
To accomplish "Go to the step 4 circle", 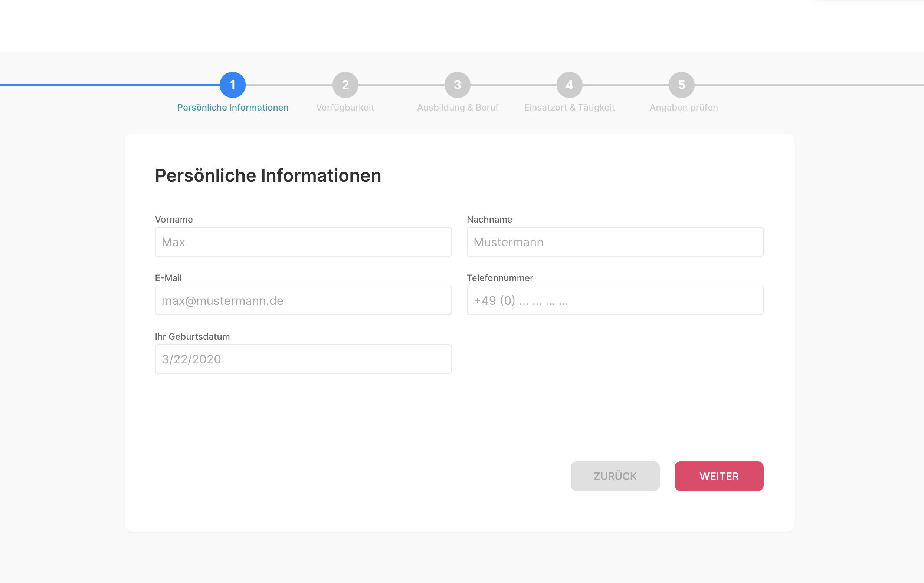I will click(570, 85).
